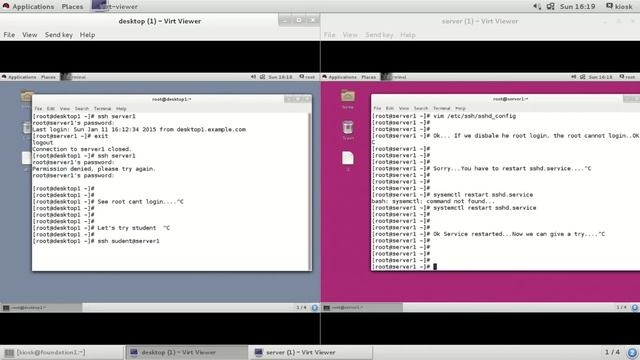Click the 'ssh sudent@server1' command line
Image resolution: width=640 pixels, height=360 pixels.
129,241
